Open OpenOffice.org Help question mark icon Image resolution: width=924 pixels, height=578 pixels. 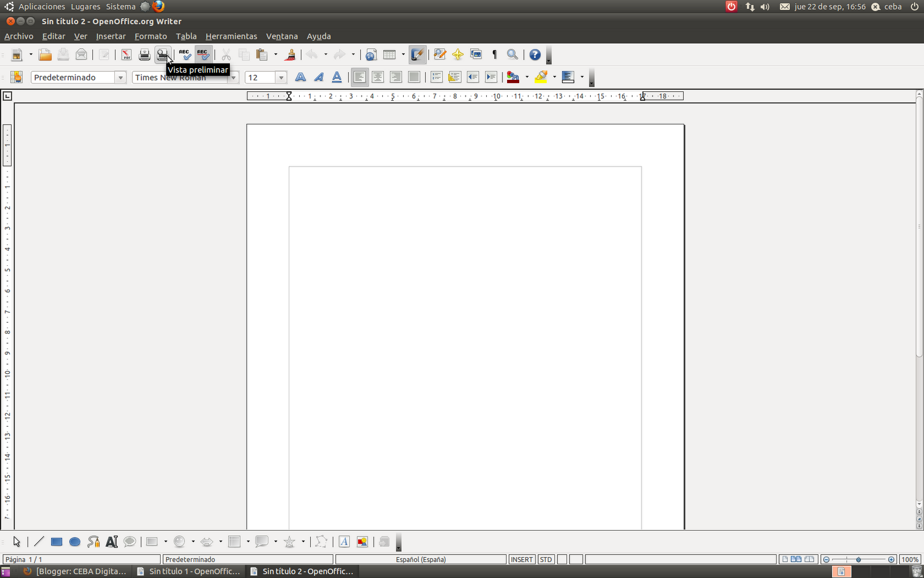(535, 55)
